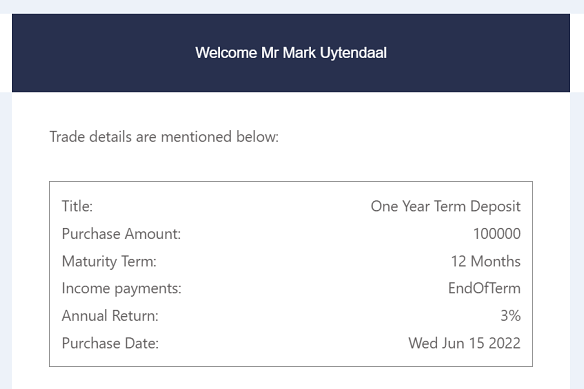Select the Maturity Term label
This screenshot has width=584, height=389.
coord(109,261)
